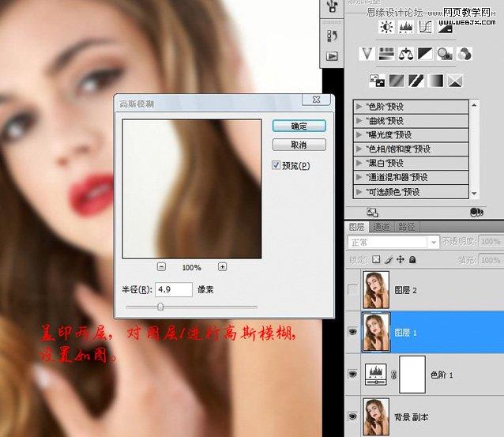Screen dimensions: 504x437
Task: Click the radius slider handle
Action: [160, 307]
